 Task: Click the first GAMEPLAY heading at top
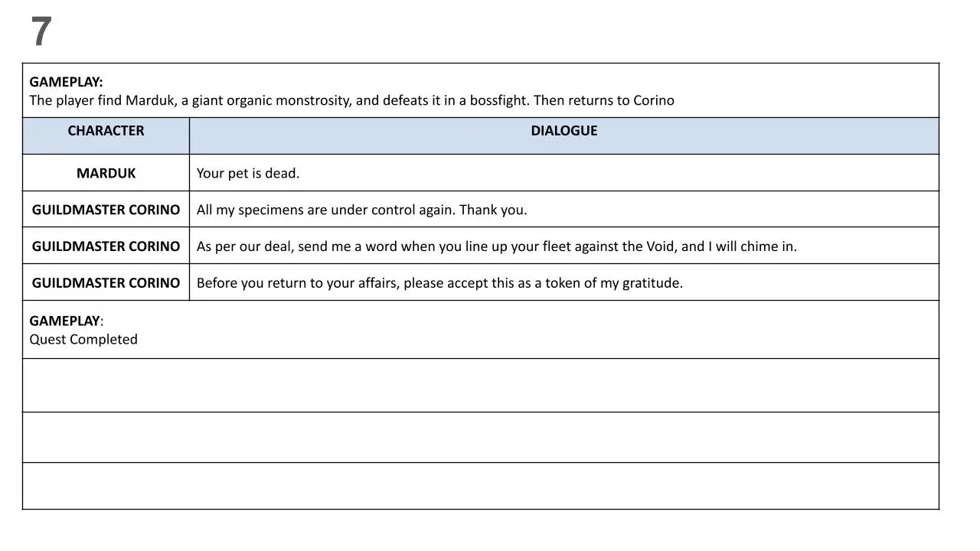pyautogui.click(x=66, y=82)
